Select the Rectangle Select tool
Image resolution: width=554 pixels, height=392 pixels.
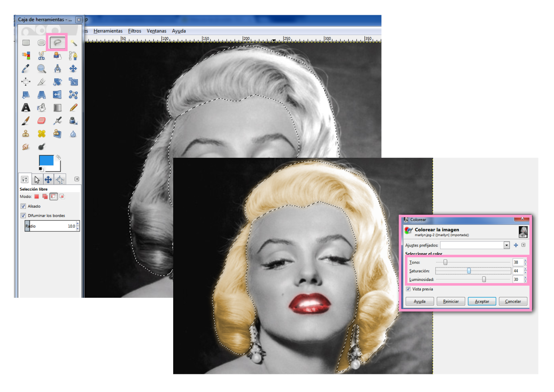pos(26,43)
